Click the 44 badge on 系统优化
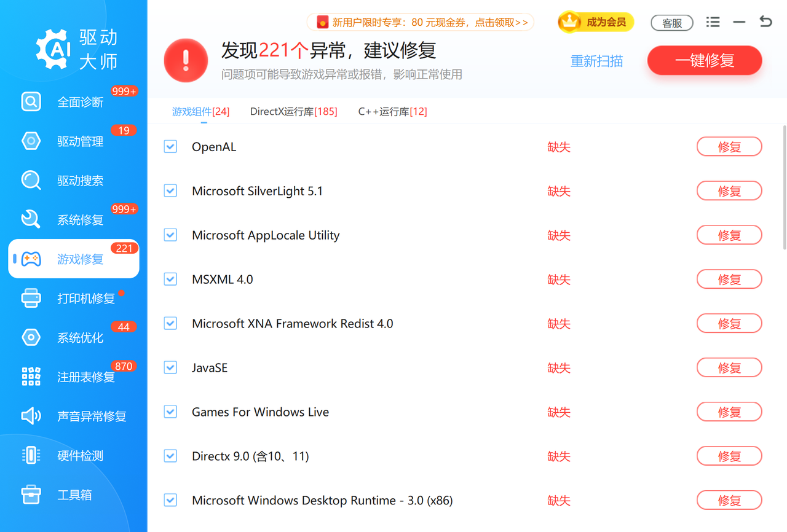The height and width of the screenshot is (532, 787). coord(124,327)
